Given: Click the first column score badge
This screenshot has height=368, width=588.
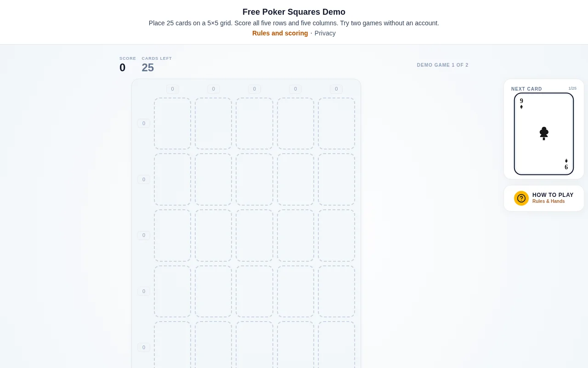Looking at the screenshot, I should tap(173, 89).
